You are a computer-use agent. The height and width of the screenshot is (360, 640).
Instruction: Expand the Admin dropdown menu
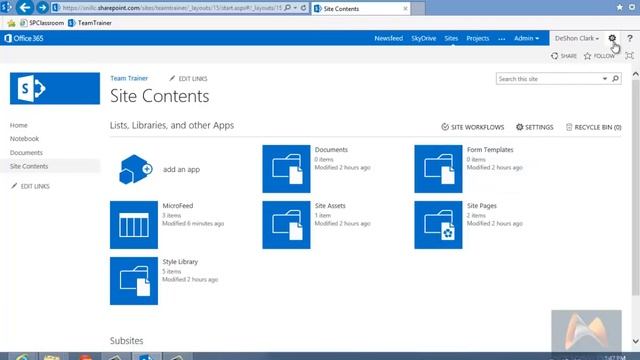click(x=527, y=38)
